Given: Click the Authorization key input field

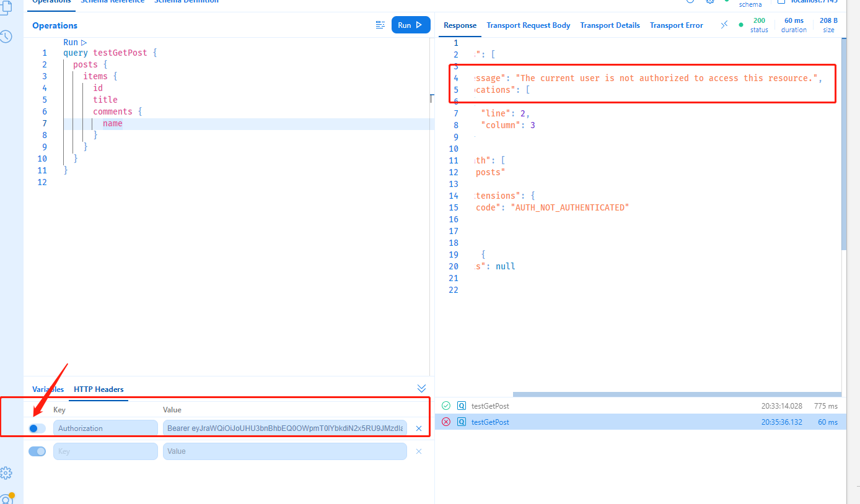Looking at the screenshot, I should (105, 428).
